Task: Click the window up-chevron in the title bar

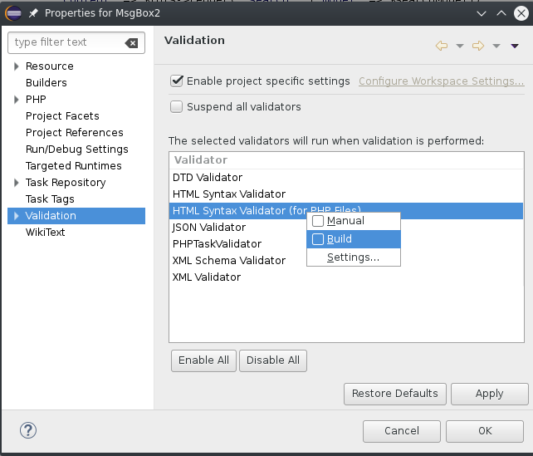Action: tap(501, 14)
